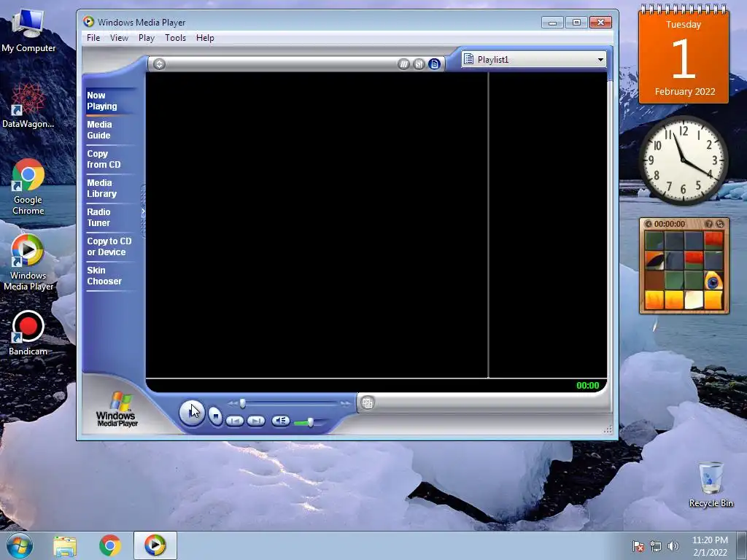Open Copy to CD or Device

[109, 246]
